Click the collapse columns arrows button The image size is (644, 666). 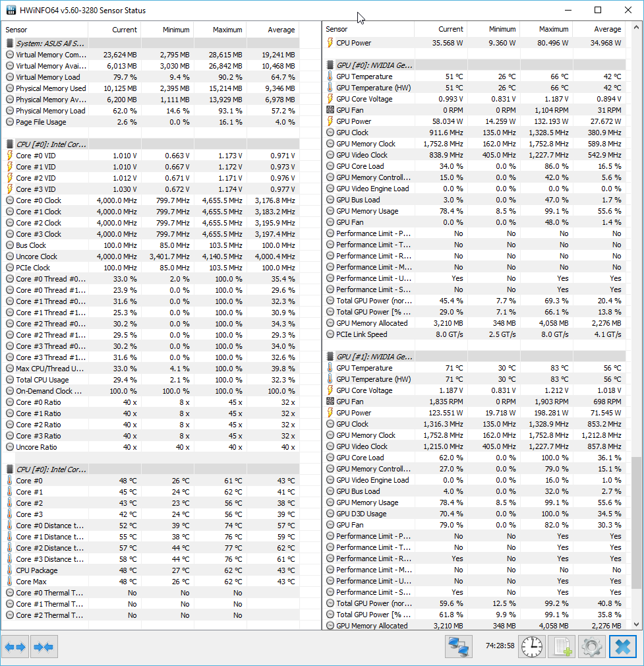pyautogui.click(x=43, y=647)
